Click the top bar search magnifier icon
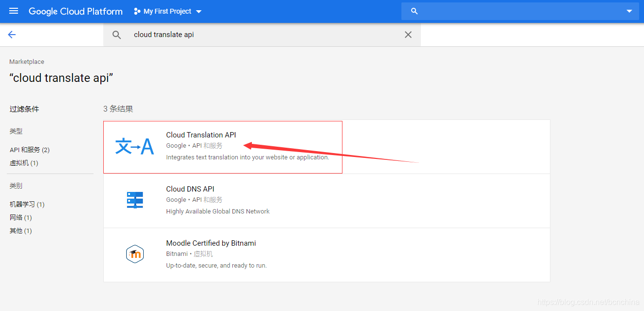 [x=415, y=11]
